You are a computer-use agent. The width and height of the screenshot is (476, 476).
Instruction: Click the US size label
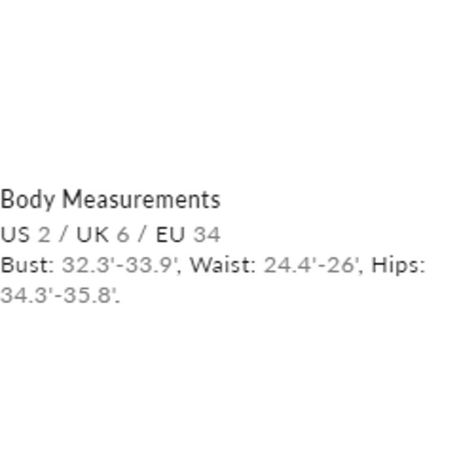(x=15, y=235)
